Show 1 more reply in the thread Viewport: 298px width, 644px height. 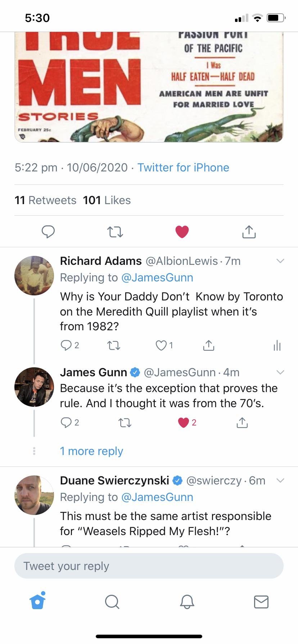(91, 451)
